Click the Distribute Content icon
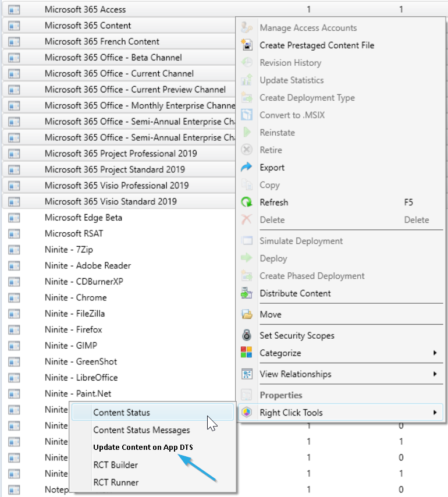Screen dimensions: 448x497 click(247, 293)
